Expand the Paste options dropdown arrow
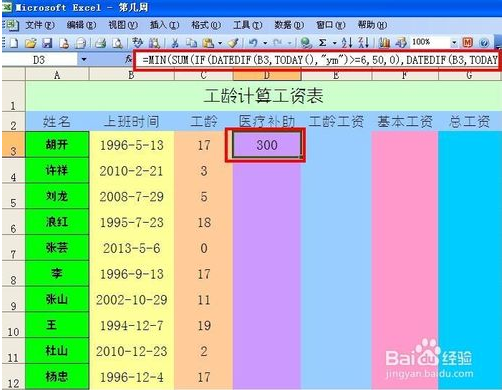Viewport: 503px width, 390px height. pyautogui.click(x=220, y=43)
